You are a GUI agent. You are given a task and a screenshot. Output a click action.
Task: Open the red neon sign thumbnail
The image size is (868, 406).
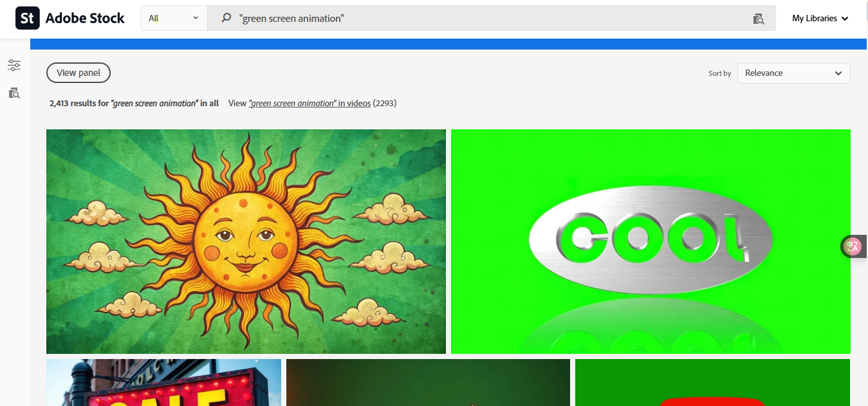coord(163,382)
